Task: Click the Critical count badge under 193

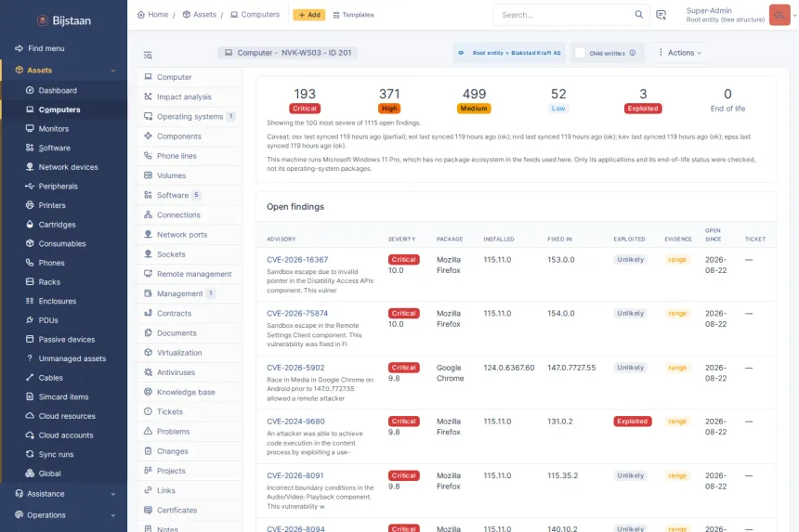Action: tap(305, 109)
